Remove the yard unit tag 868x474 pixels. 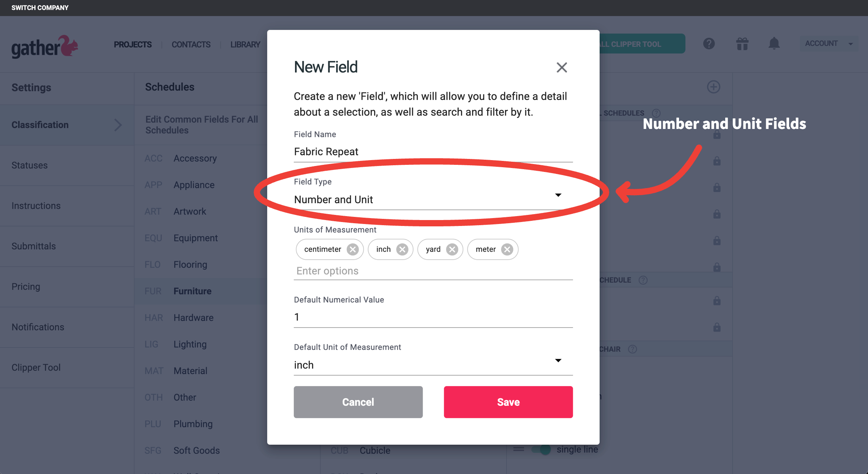453,249
